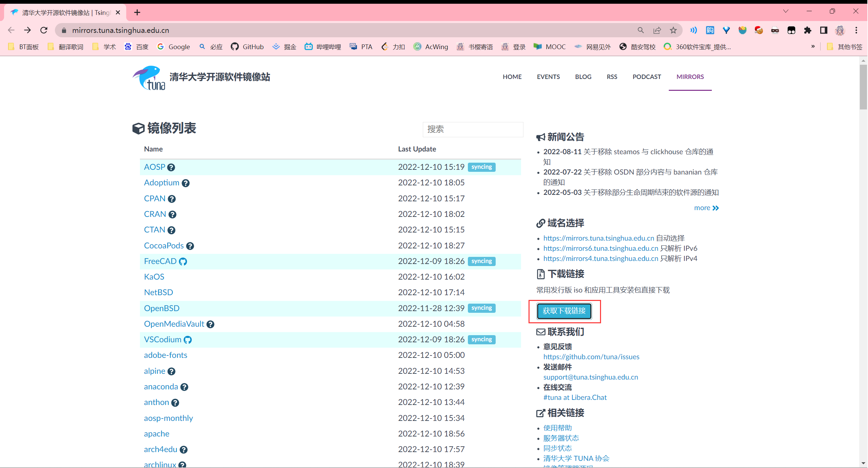Viewport: 868px width, 468px height.
Task: Click the address bar URL
Action: [120, 30]
